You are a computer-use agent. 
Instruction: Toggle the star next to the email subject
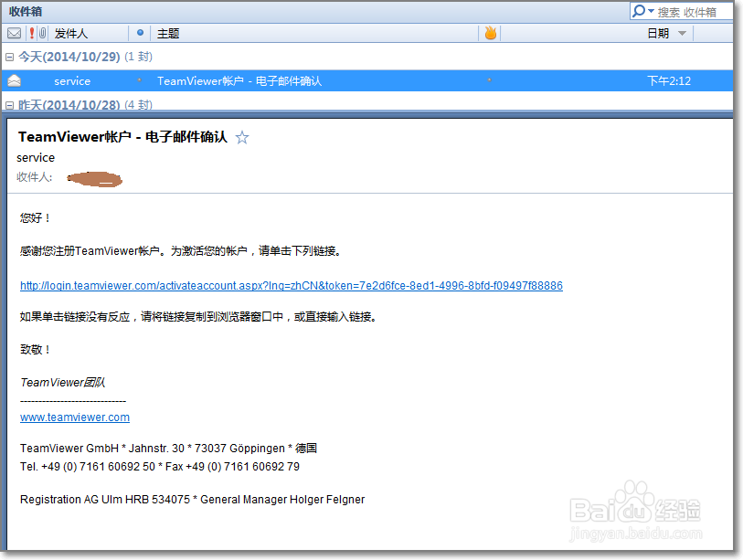click(240, 136)
